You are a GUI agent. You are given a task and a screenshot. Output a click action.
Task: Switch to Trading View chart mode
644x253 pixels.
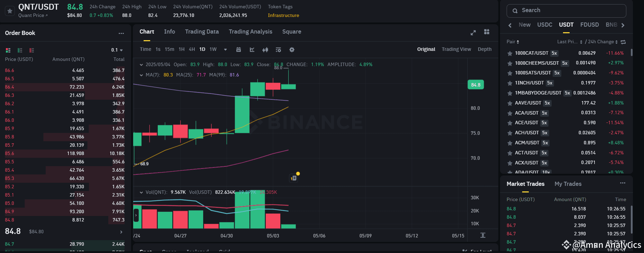[456, 49]
